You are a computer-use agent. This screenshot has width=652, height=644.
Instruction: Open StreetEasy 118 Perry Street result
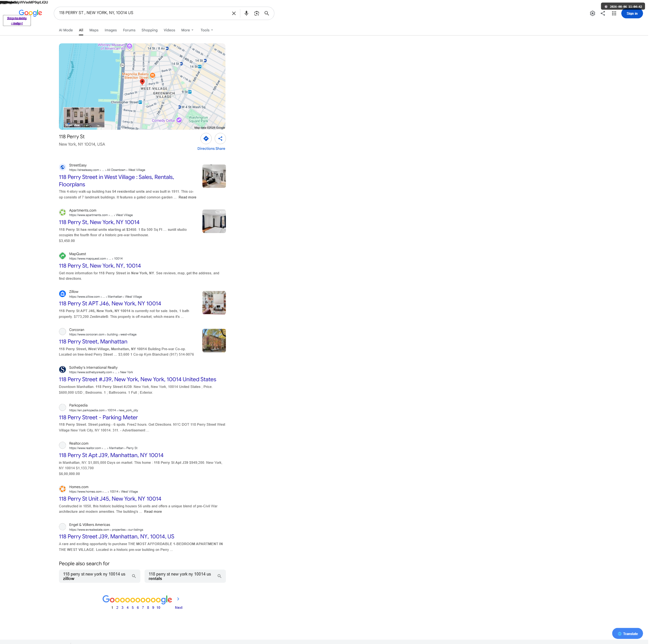[x=117, y=181]
